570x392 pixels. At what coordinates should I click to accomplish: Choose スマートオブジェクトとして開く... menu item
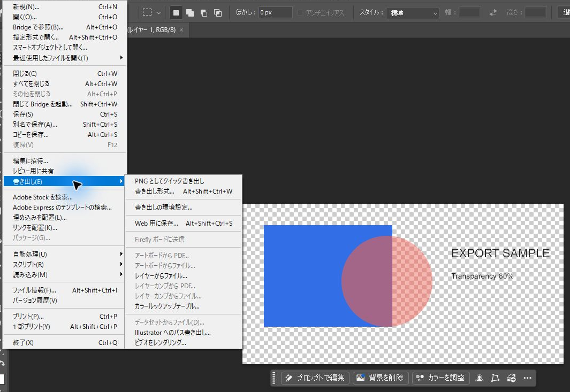pos(65,47)
